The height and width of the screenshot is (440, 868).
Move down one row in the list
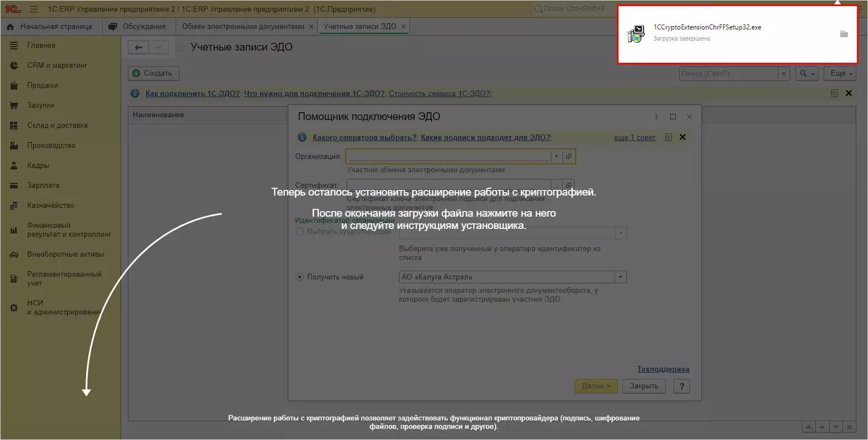tap(836, 427)
